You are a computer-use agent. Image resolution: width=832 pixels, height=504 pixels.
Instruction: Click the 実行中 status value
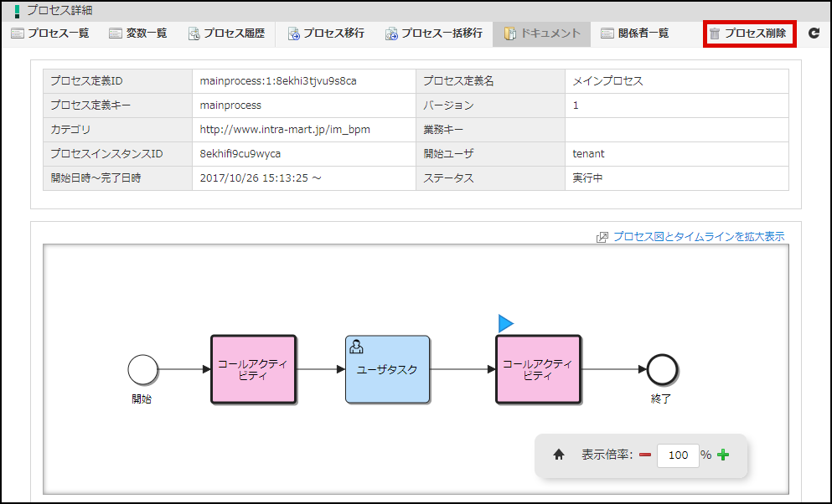pos(587,178)
